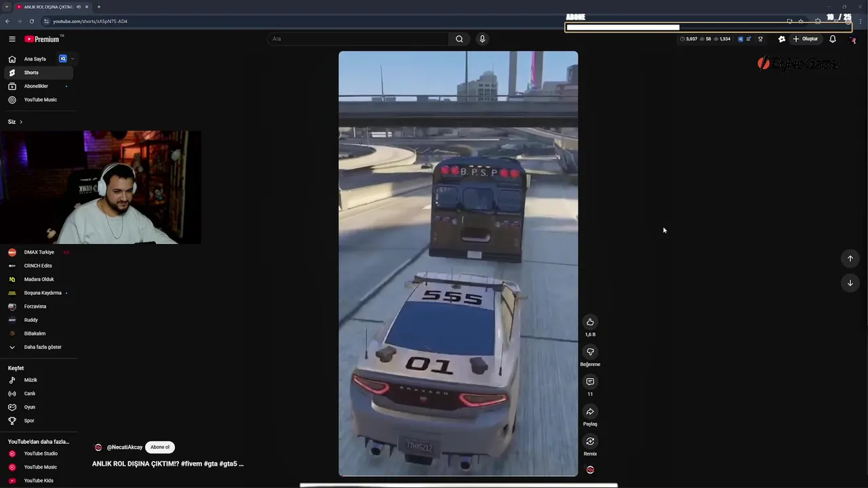Screen dimensions: 868x488
Task: Like the short with thumbs up
Action: [x=590, y=322]
